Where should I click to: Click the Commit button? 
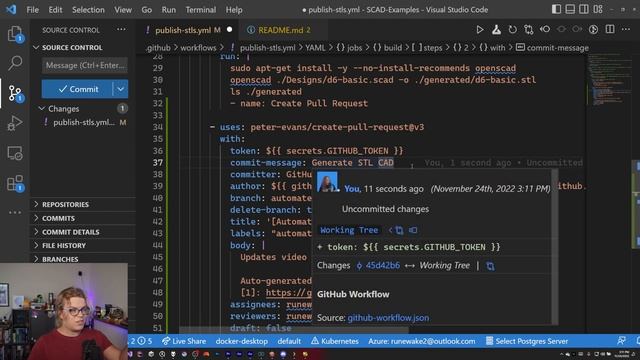77,89
